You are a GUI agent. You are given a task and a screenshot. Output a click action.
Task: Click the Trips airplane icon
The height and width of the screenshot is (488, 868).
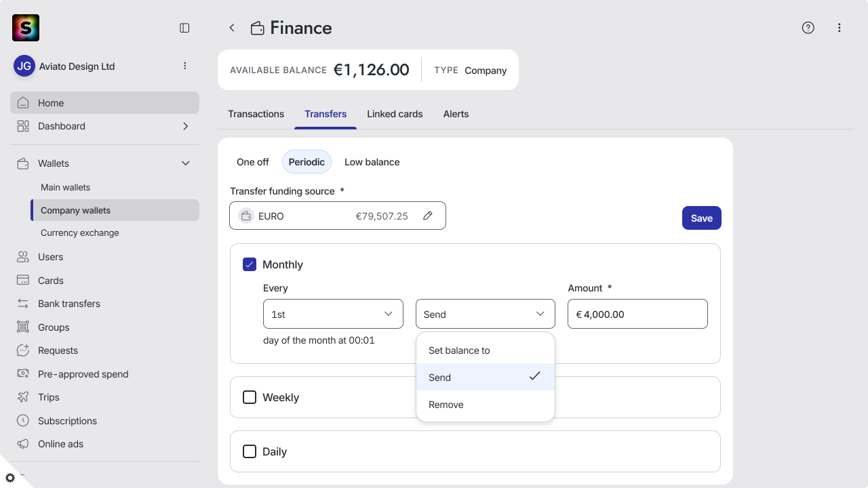[x=23, y=397]
